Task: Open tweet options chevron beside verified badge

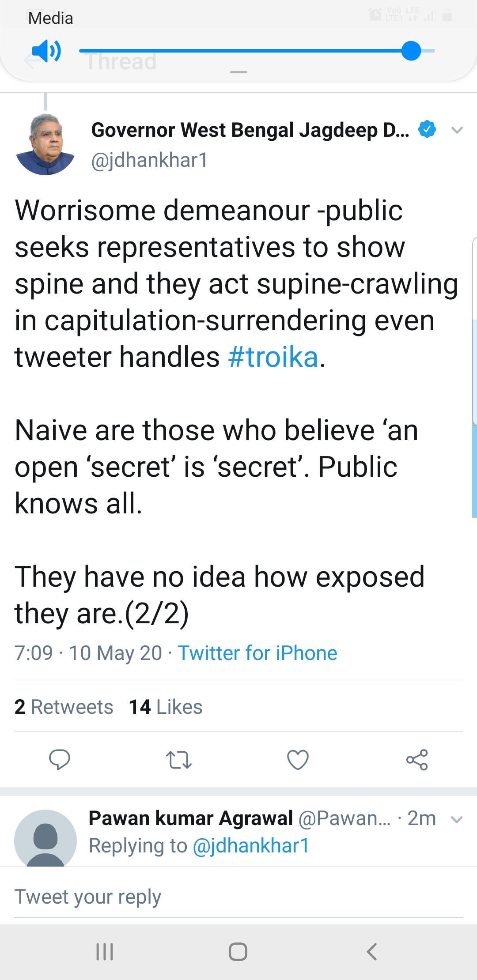Action: pyautogui.click(x=457, y=130)
